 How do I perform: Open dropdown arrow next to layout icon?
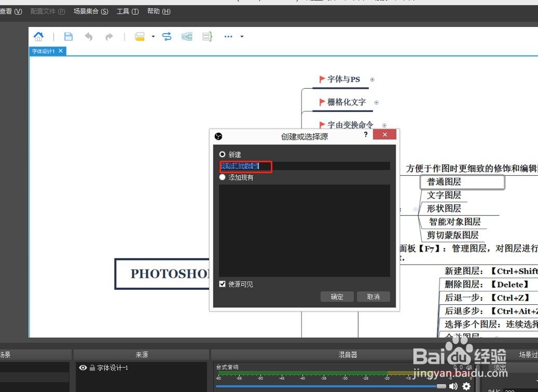(x=153, y=37)
